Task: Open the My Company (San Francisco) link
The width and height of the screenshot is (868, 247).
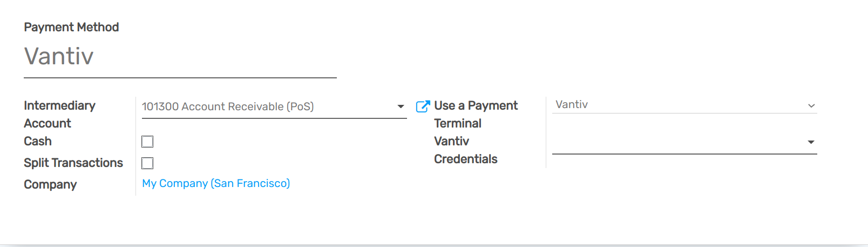Action: pyautogui.click(x=216, y=183)
